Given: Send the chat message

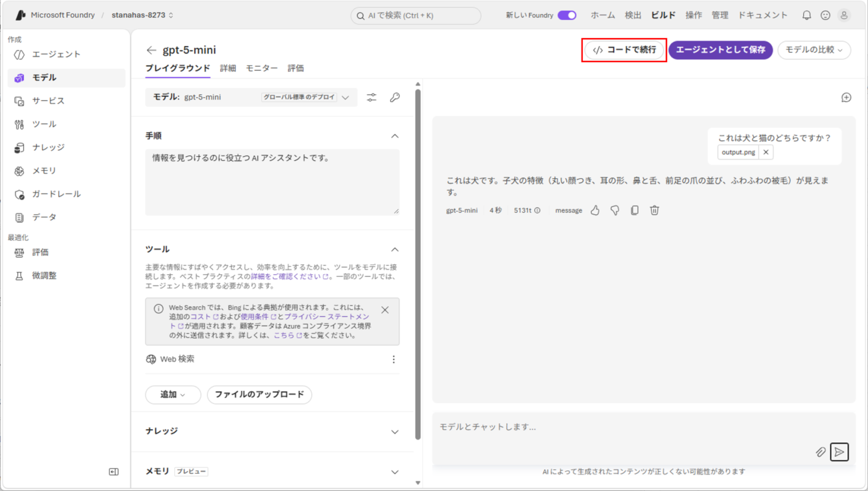Looking at the screenshot, I should [839, 452].
